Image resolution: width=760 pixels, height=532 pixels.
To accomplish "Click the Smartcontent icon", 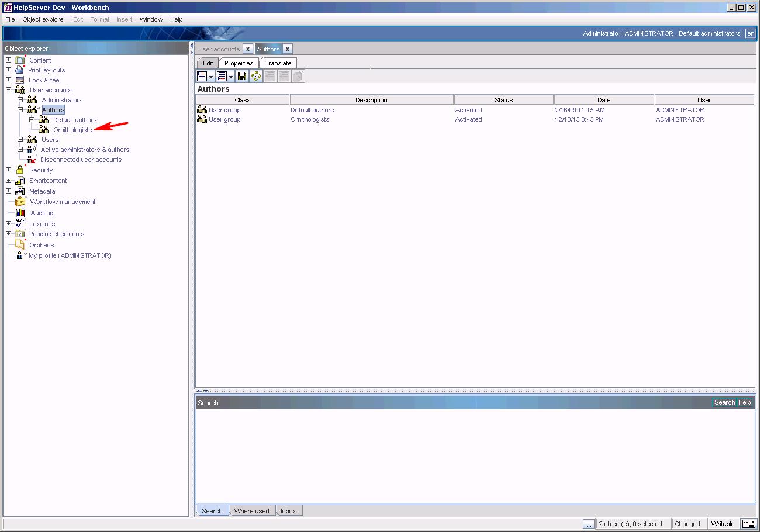I will point(20,181).
